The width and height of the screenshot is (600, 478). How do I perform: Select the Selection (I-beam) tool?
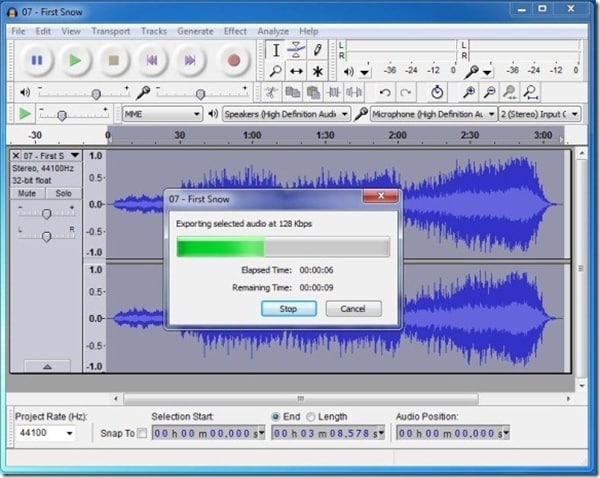point(276,50)
